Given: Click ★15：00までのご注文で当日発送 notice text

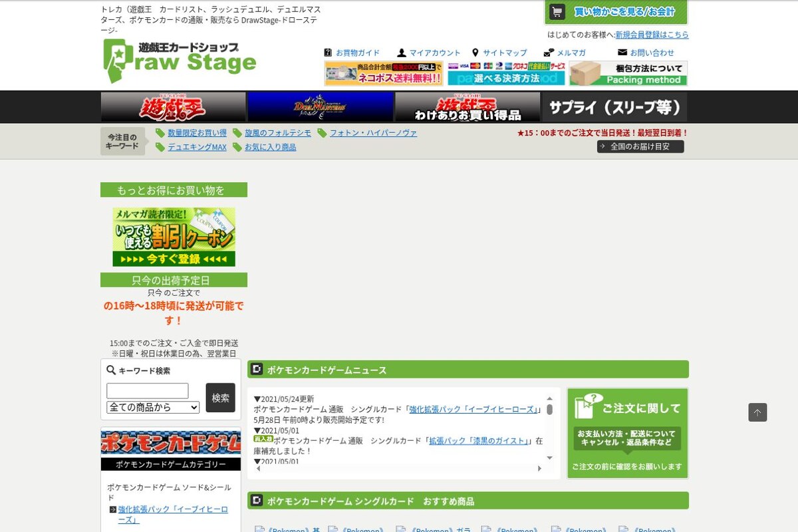Looking at the screenshot, I should (602, 133).
